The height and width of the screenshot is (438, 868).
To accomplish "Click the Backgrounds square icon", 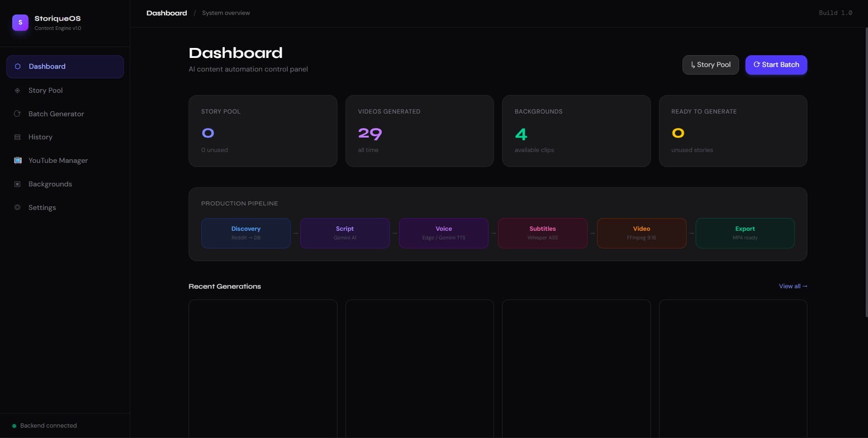I will tap(17, 184).
